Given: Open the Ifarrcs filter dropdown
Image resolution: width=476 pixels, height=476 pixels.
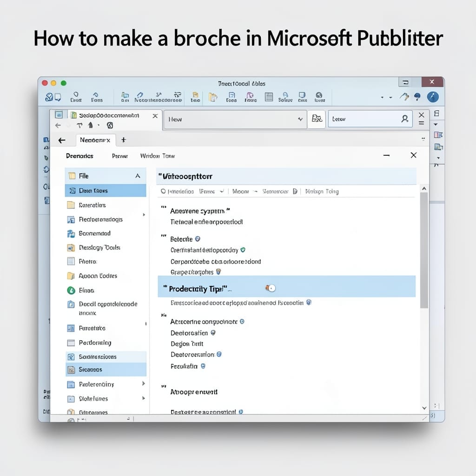Looking at the screenshot, I should pos(212,191).
